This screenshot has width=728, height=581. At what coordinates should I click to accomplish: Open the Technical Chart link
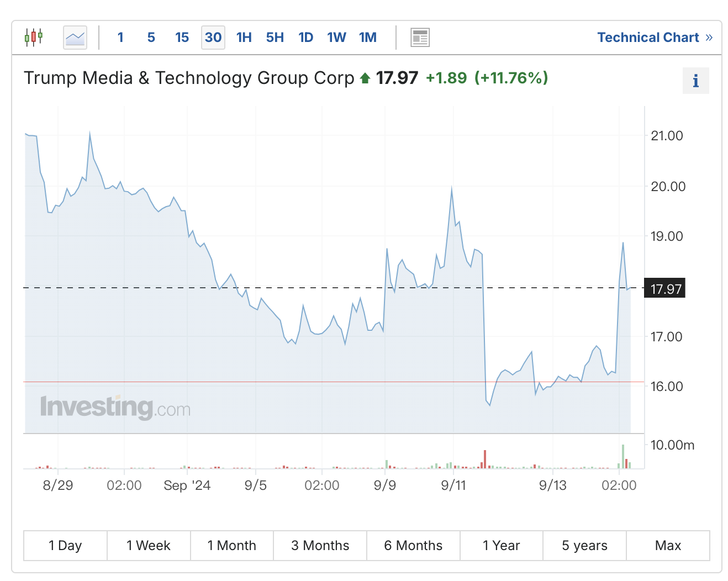click(x=655, y=38)
